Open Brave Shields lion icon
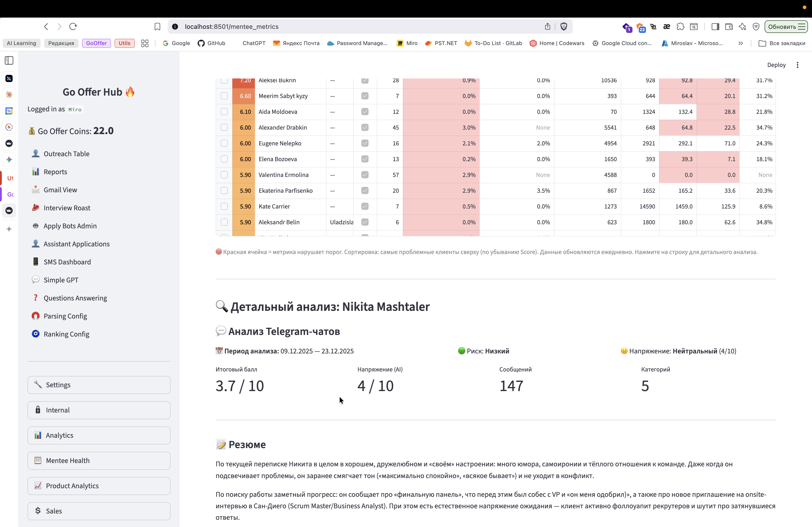Image resolution: width=812 pixels, height=527 pixels. pyautogui.click(x=564, y=27)
